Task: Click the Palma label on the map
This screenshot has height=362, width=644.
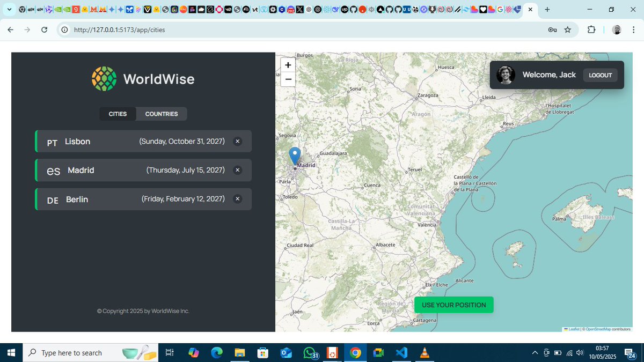Action: point(560,219)
